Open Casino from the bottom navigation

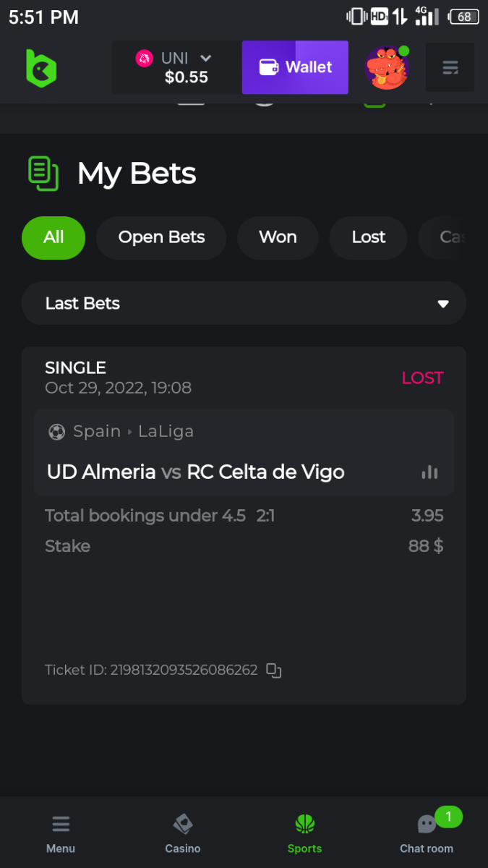pyautogui.click(x=183, y=833)
